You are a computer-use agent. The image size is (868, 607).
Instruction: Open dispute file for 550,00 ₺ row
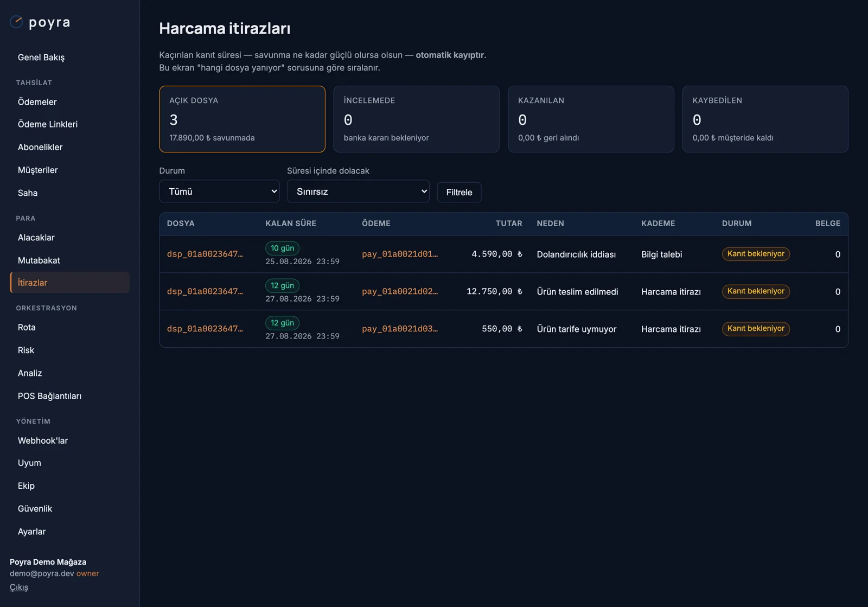[205, 329]
